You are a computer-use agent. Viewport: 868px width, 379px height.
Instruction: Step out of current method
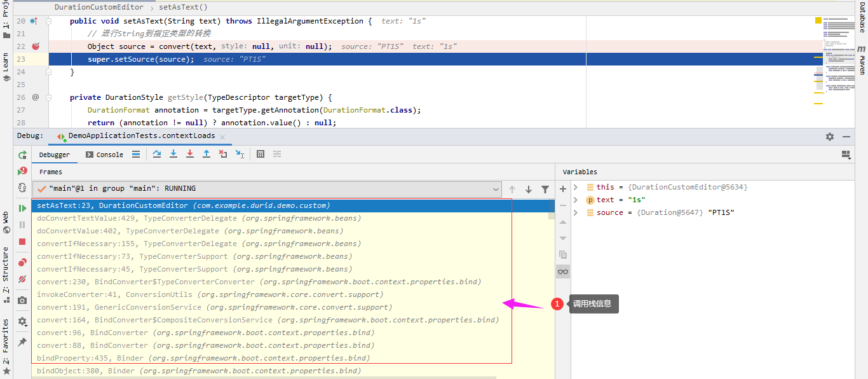[207, 154]
